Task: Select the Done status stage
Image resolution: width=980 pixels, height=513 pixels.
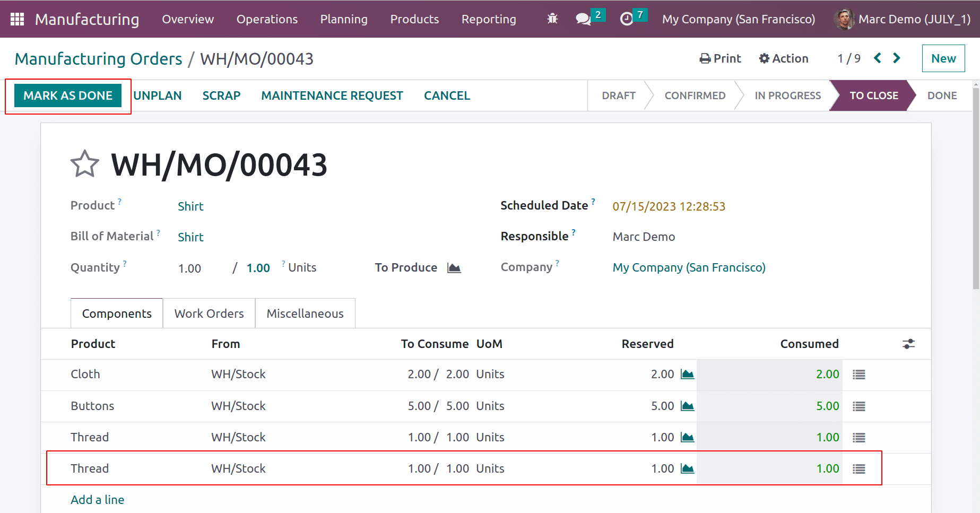Action: pyautogui.click(x=942, y=96)
